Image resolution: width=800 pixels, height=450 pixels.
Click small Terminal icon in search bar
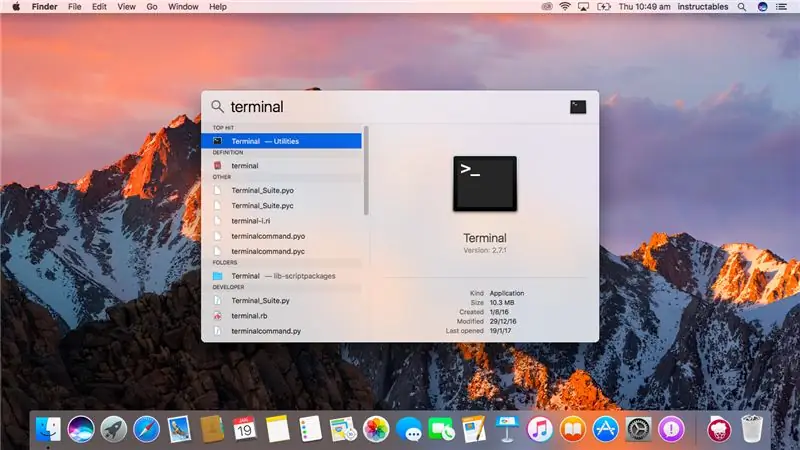(x=578, y=107)
